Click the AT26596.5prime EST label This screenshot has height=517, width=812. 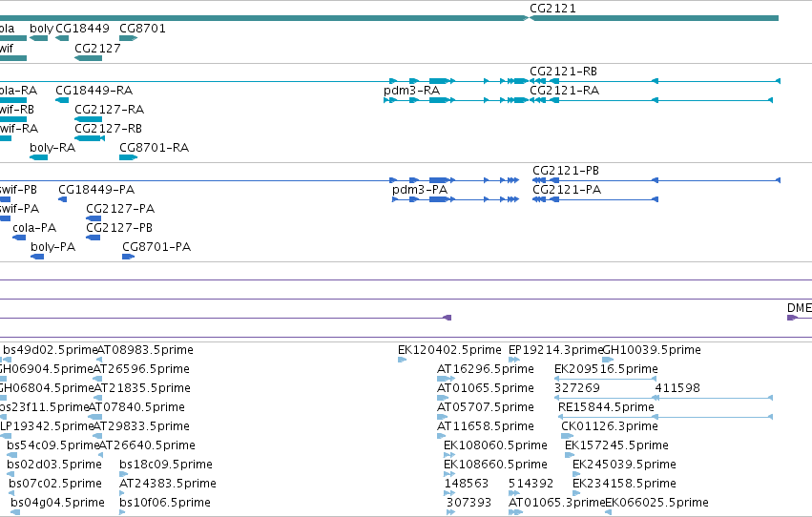tap(141, 369)
